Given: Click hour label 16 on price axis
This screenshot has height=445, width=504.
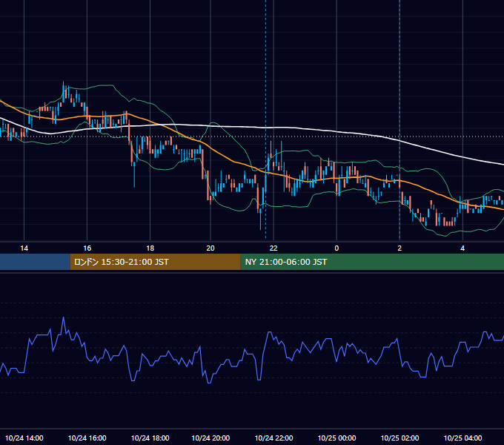Looking at the screenshot, I should coord(87,248).
